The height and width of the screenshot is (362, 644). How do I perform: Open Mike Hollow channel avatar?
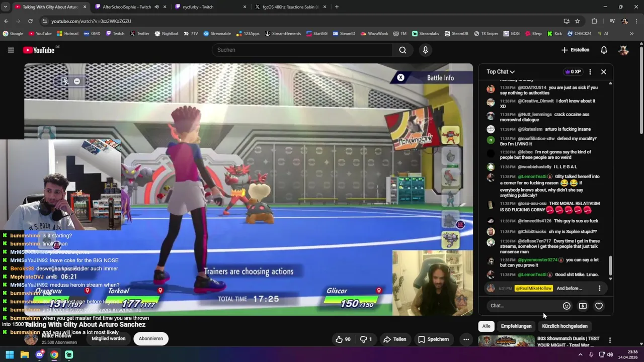pos(31,338)
